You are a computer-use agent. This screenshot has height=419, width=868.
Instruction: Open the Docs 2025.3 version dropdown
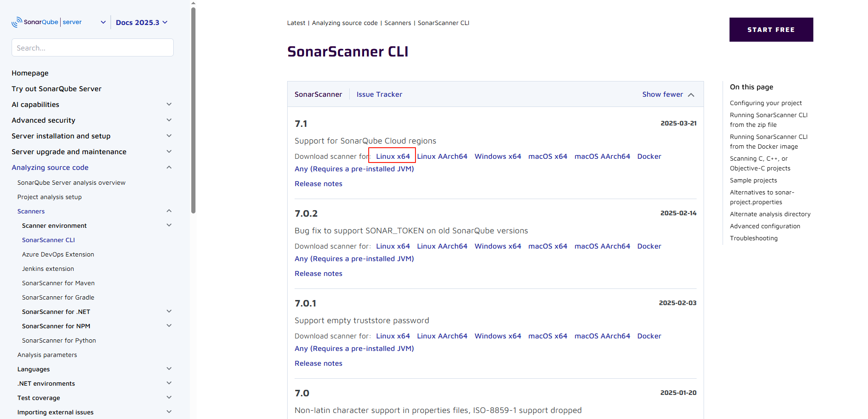(142, 23)
